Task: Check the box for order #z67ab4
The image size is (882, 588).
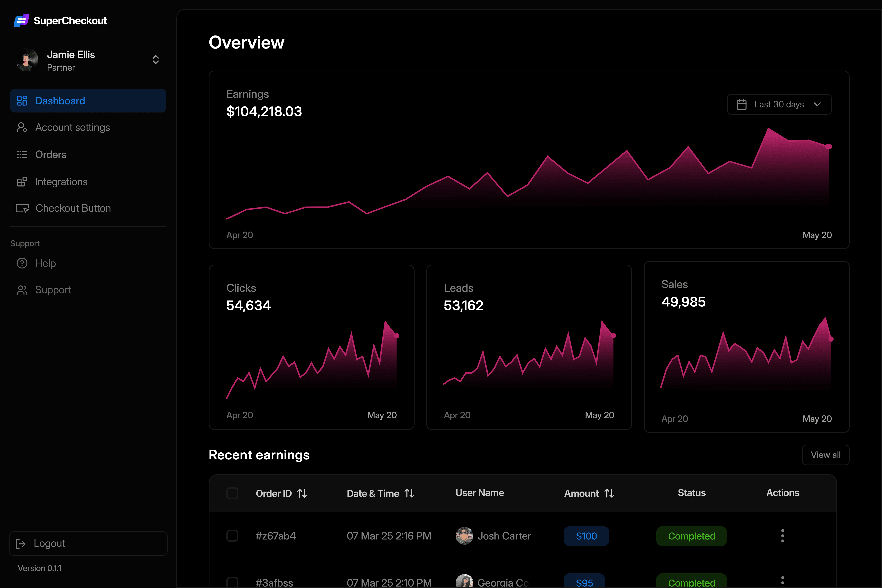Action: pos(232,536)
